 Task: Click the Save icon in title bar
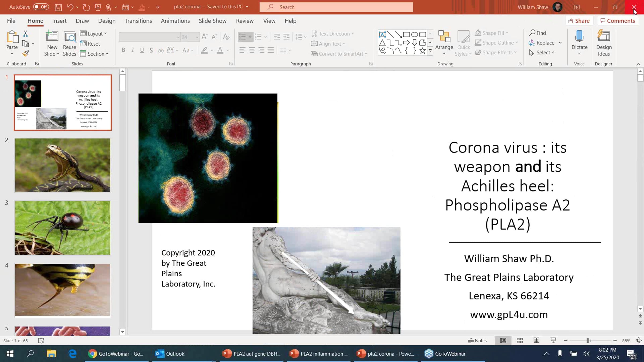(58, 7)
